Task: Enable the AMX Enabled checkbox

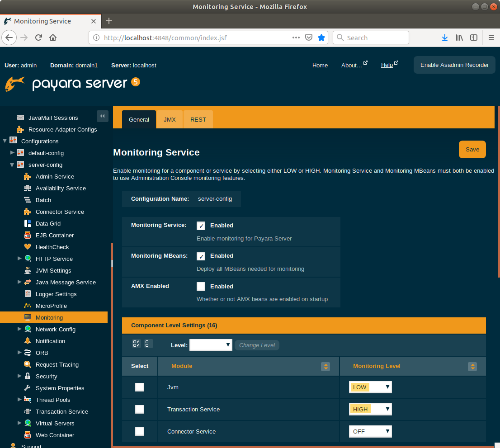Action: tap(201, 287)
